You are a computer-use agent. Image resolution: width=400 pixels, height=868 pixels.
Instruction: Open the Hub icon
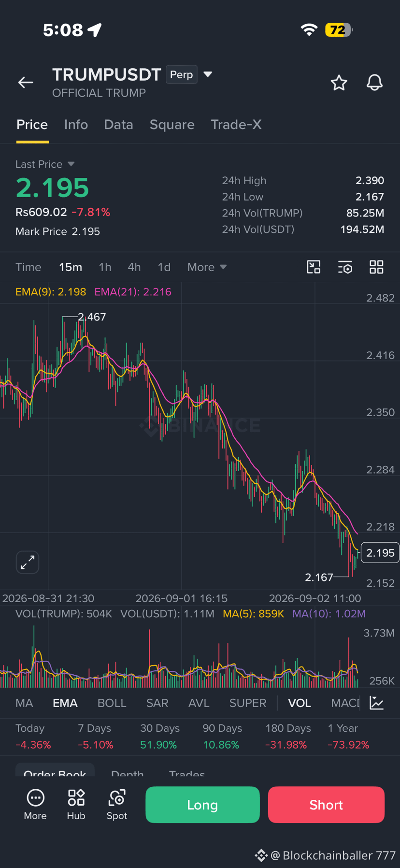[76, 805]
